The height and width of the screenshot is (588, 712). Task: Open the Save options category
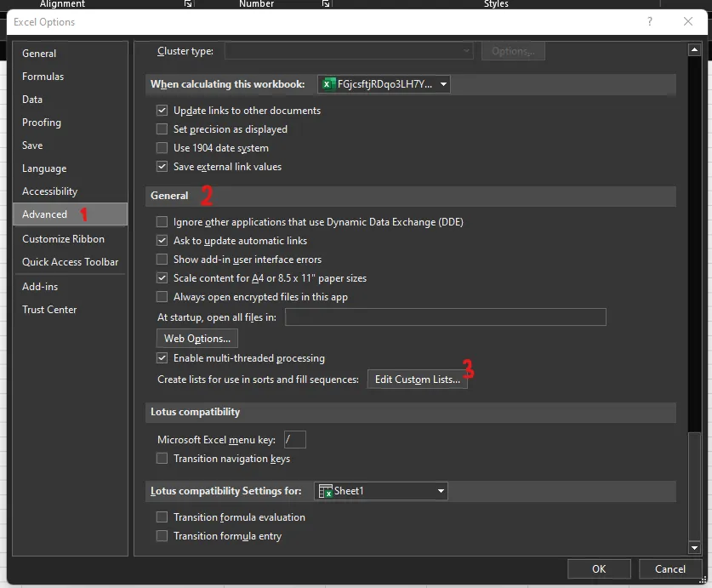pyautogui.click(x=71, y=146)
